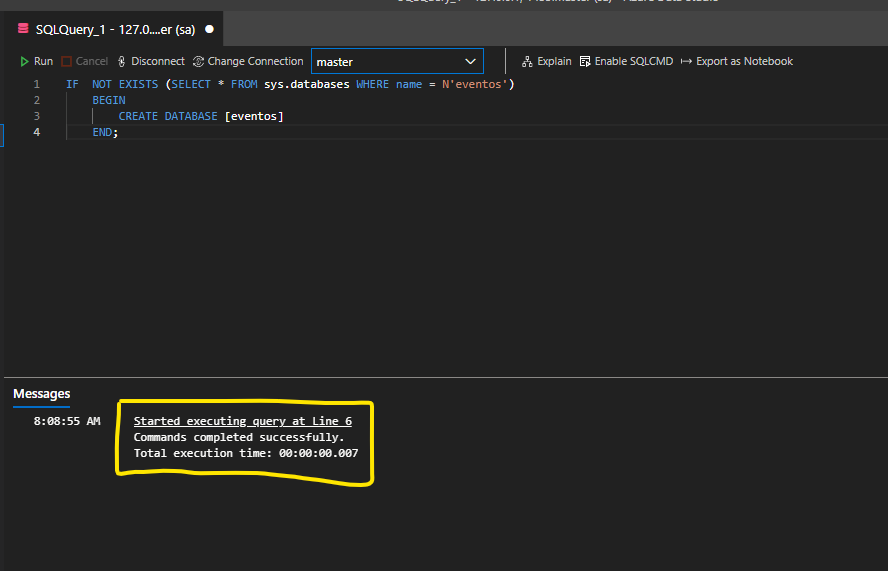This screenshot has height=571, width=888.
Task: Click the NOT EXISTS keywords on line 1
Action: point(125,84)
